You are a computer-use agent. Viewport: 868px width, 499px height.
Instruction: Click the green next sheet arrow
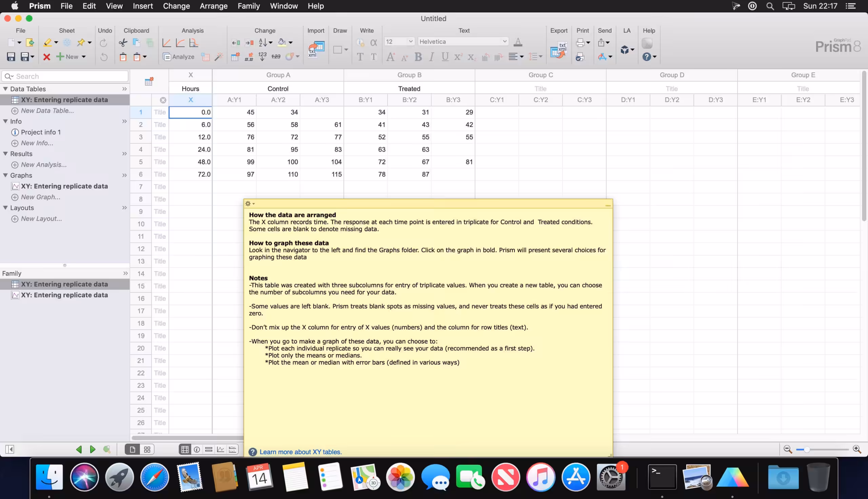click(93, 449)
